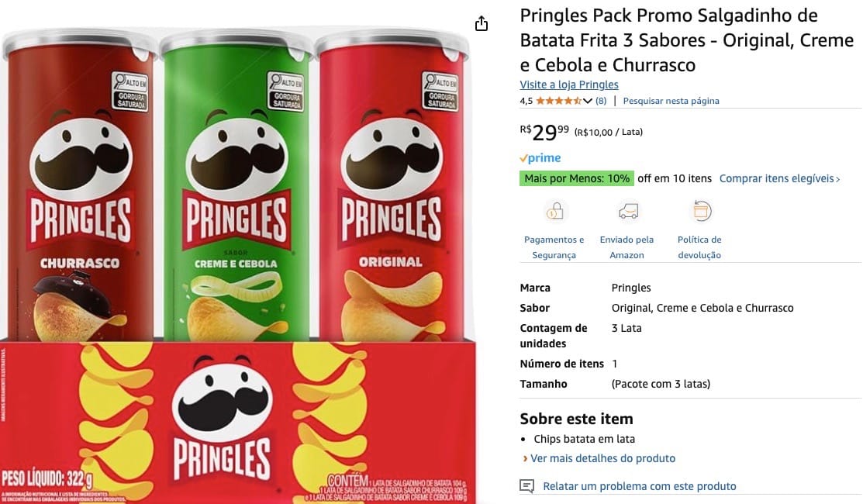Image resolution: width=863 pixels, height=504 pixels.
Task: Visit the Pringles store link
Action: coord(569,85)
